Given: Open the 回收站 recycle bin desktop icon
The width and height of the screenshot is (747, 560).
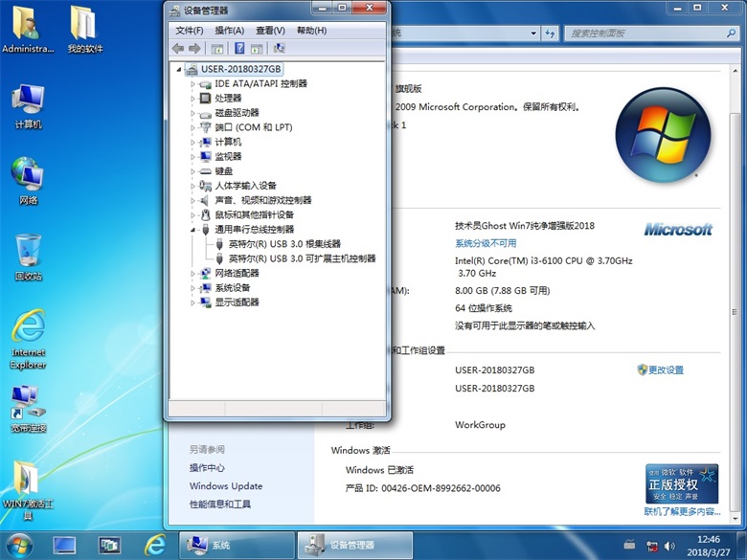Looking at the screenshot, I should pyautogui.click(x=28, y=255).
